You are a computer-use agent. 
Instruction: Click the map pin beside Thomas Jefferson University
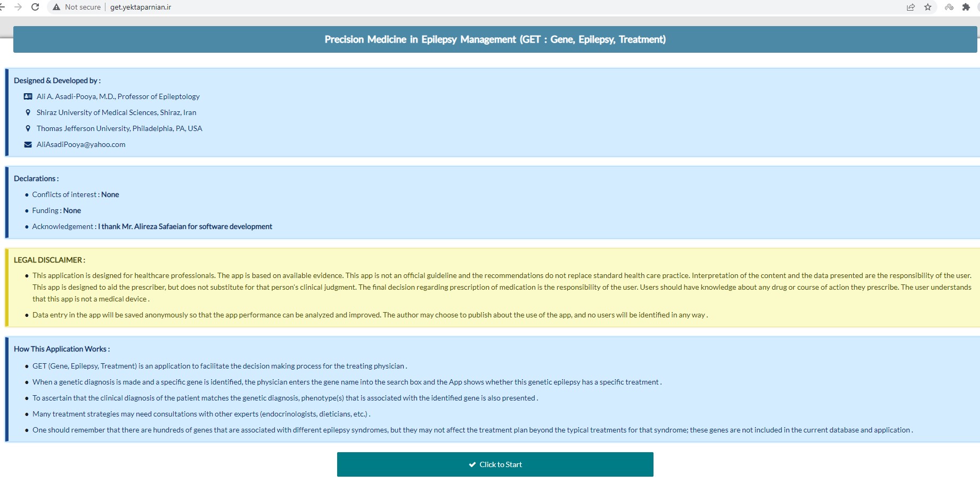point(28,128)
